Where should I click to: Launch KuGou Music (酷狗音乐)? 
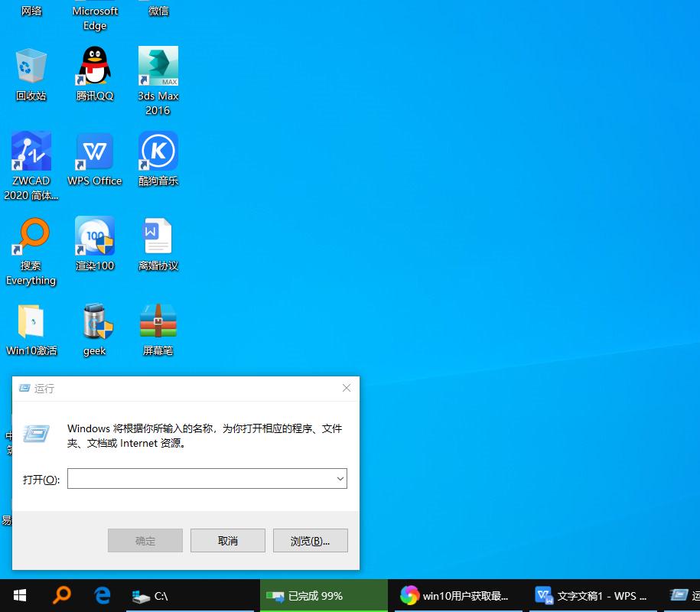click(158, 151)
